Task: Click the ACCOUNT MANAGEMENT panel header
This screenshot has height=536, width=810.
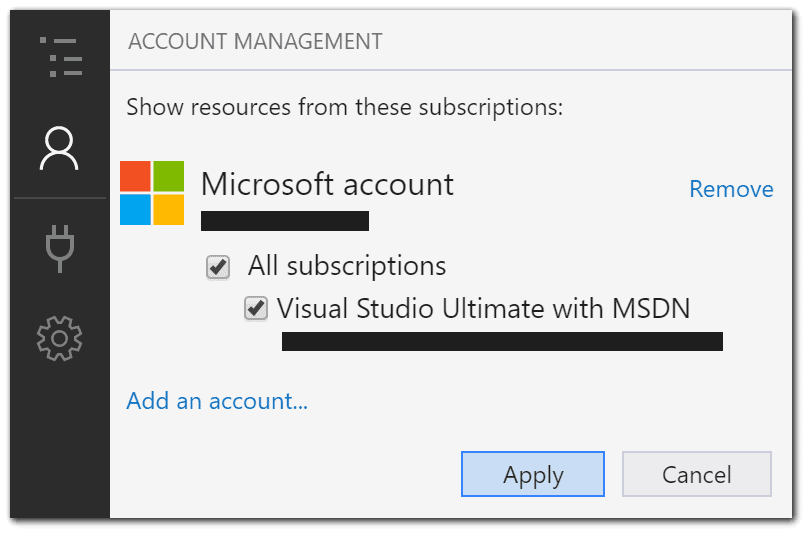Action: click(256, 42)
